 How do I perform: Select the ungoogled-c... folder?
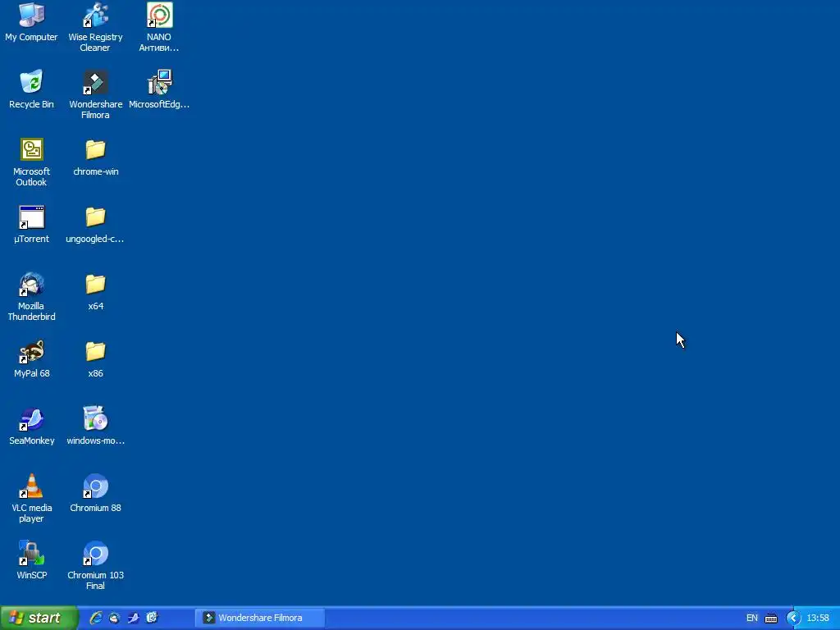95,225
